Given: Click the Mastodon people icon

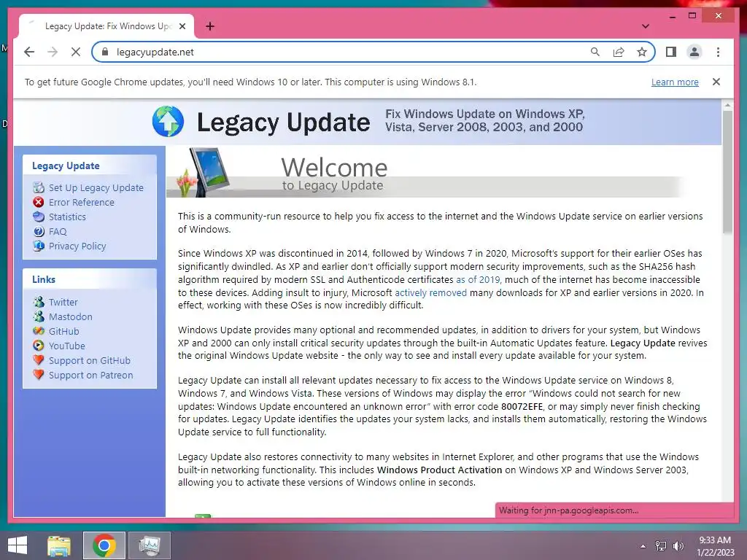Looking at the screenshot, I should [x=39, y=316].
